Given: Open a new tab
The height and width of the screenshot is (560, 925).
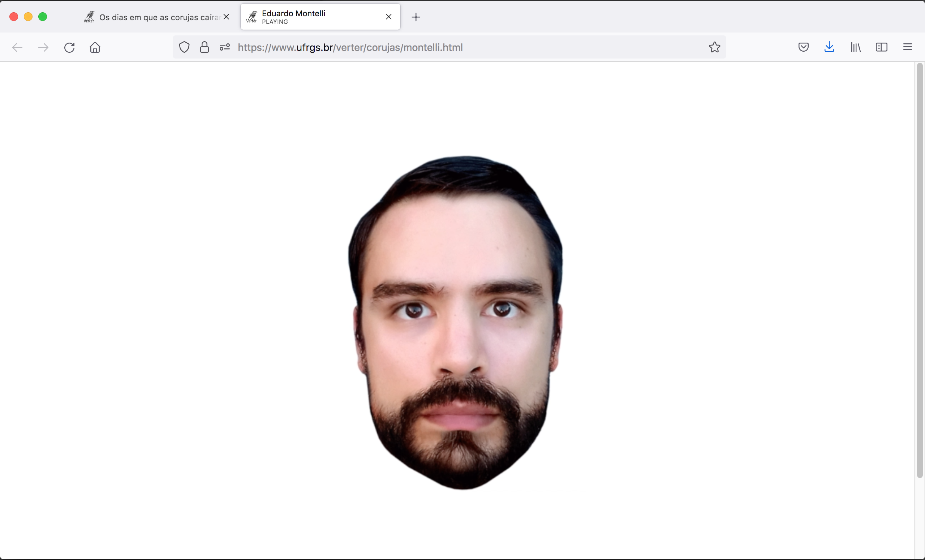Looking at the screenshot, I should [x=416, y=17].
